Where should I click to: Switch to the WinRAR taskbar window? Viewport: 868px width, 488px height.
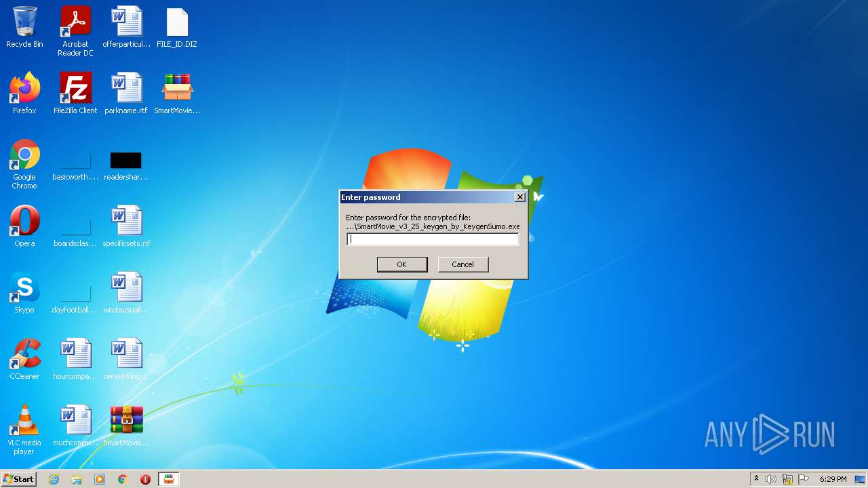(169, 479)
